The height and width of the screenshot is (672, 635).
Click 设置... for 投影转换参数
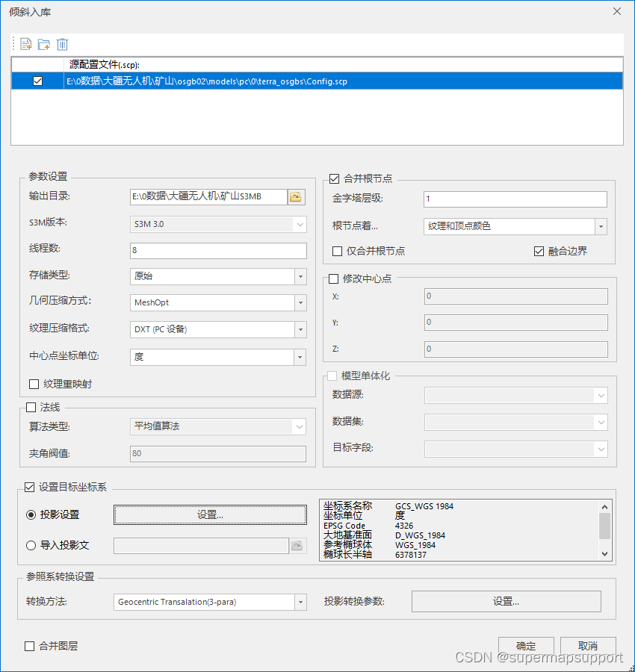coord(506,602)
